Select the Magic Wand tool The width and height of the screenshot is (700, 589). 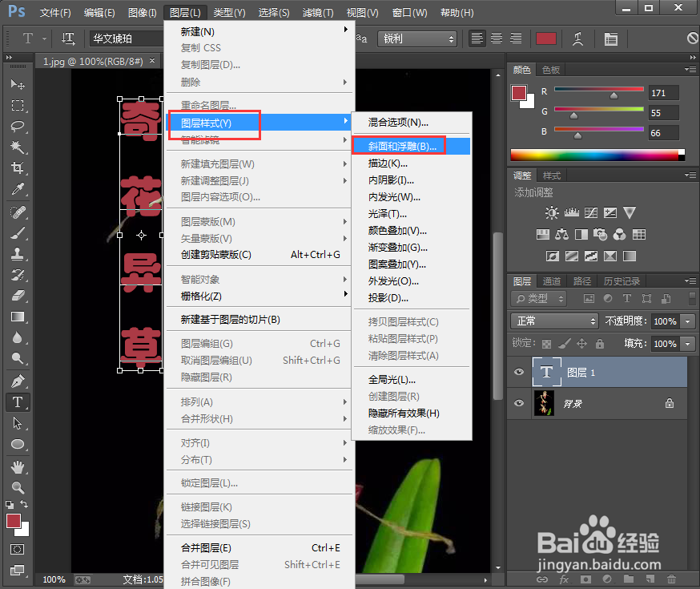click(x=18, y=147)
